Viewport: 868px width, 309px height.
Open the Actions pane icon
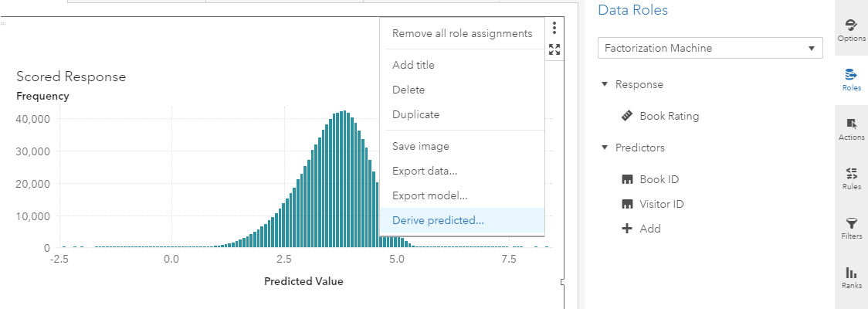coord(851,128)
